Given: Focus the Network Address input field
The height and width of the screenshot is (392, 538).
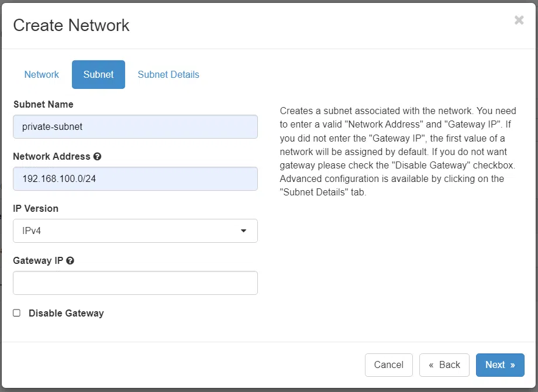Looking at the screenshot, I should tap(135, 179).
